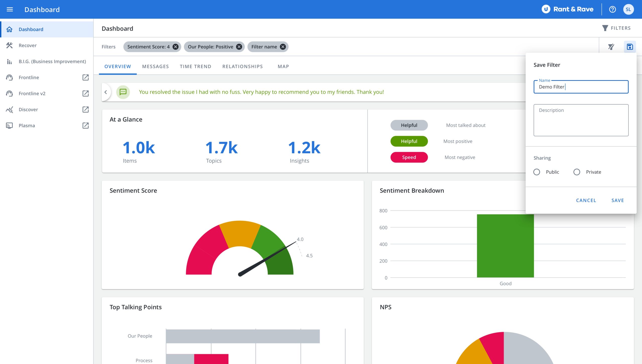Image resolution: width=642 pixels, height=364 pixels.
Task: Click the Name input field containing Demo Filter
Action: point(581,87)
